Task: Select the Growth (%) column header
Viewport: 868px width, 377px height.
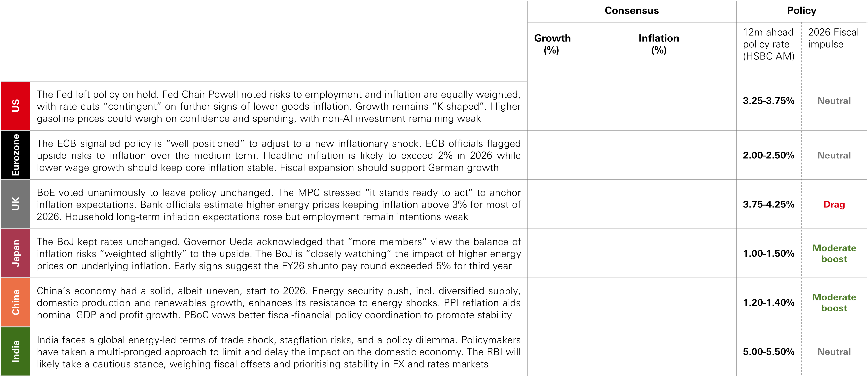Action: click(x=552, y=44)
